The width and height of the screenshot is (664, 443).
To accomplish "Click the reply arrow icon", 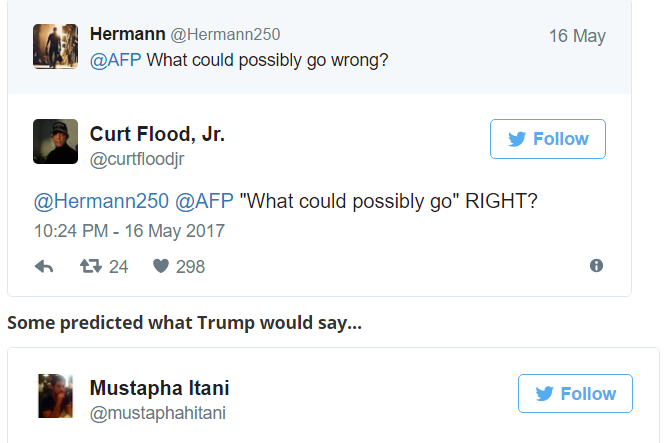I will [x=44, y=266].
